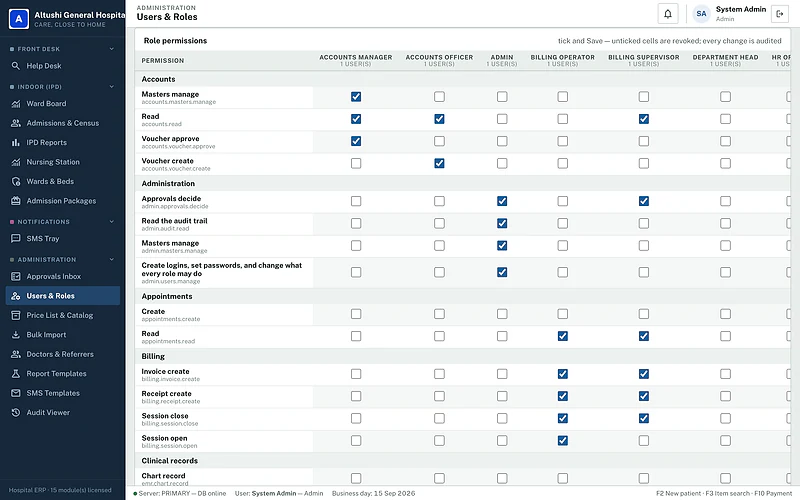Click the Admission Packages icon
800x500 pixels.
tap(16, 201)
